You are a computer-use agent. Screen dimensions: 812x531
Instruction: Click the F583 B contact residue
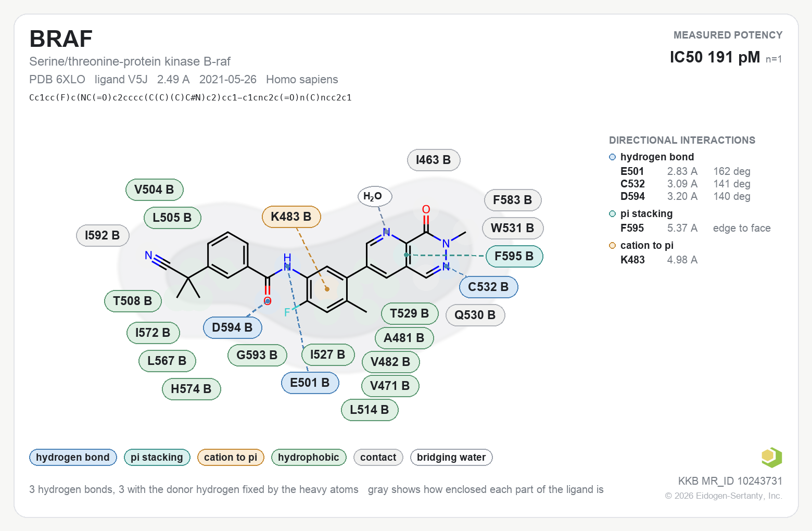coord(513,200)
